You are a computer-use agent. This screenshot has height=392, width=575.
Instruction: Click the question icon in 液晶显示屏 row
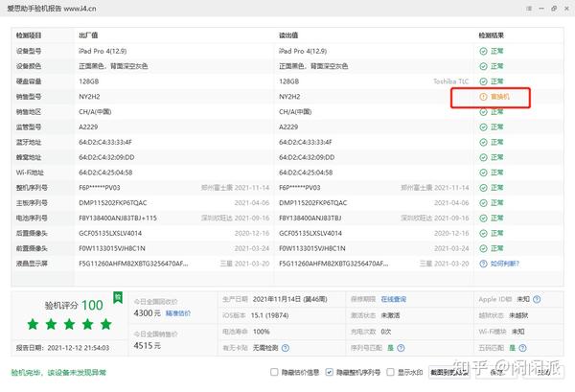483,264
